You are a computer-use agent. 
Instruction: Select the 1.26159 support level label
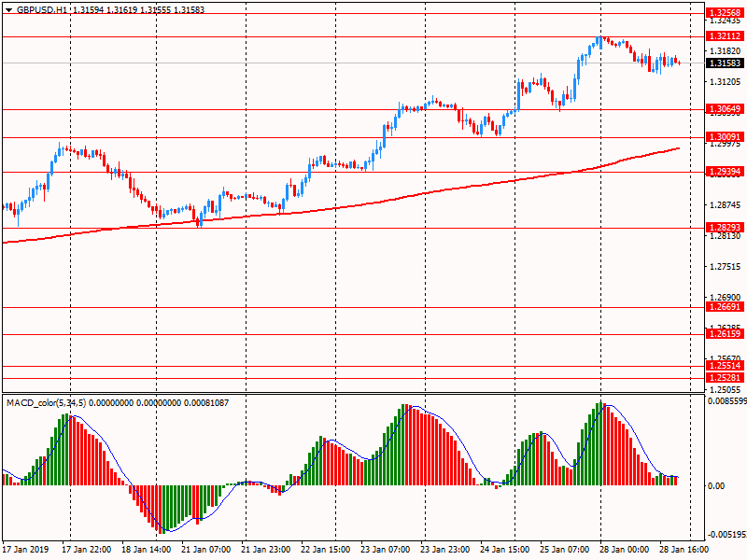point(725,334)
